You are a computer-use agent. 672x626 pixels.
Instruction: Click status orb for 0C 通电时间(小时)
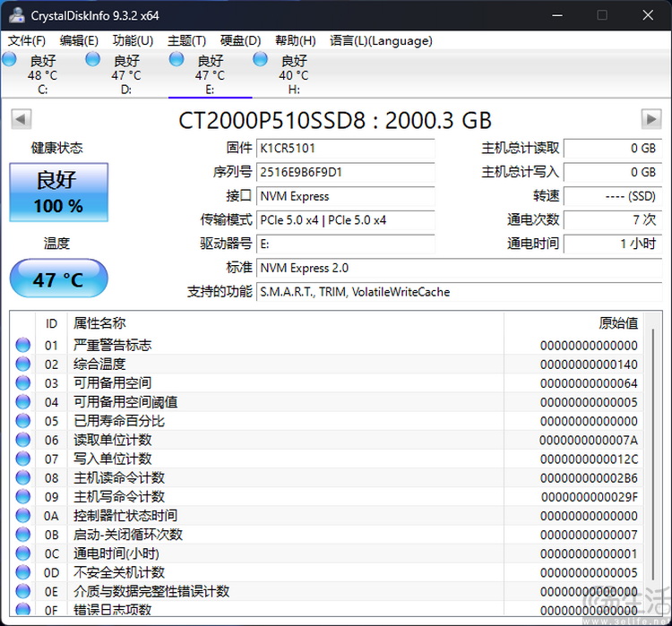(22, 553)
